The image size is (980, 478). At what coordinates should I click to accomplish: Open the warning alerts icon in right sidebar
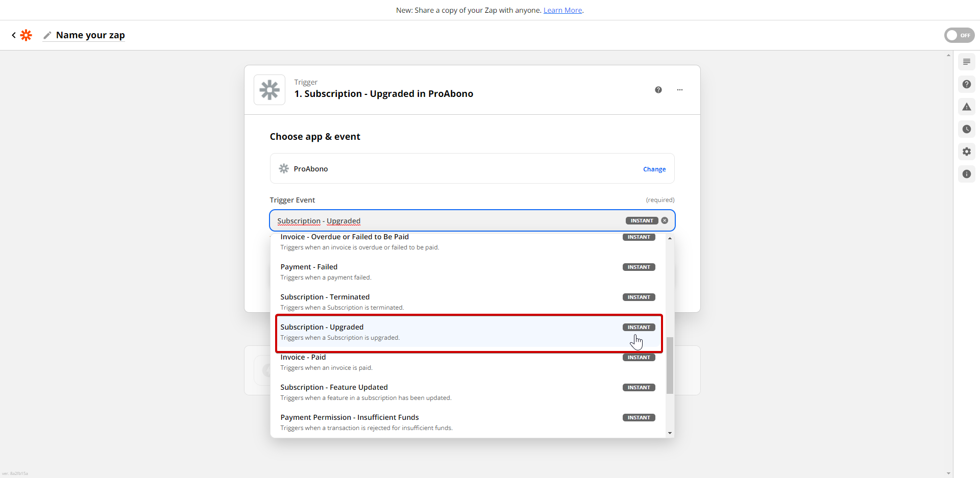(x=967, y=107)
